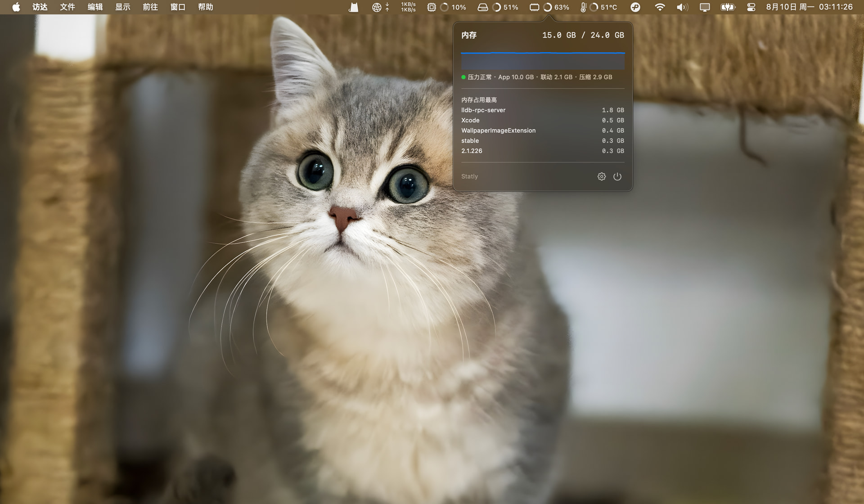Click the 联动 2.1 GB value
Viewport: 864px width, 504px height.
click(x=557, y=77)
